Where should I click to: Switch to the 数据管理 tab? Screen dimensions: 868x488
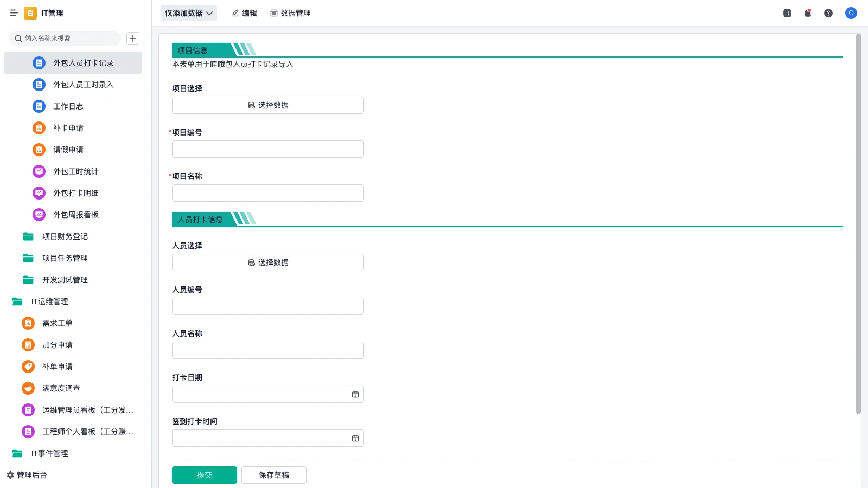pyautogui.click(x=290, y=13)
